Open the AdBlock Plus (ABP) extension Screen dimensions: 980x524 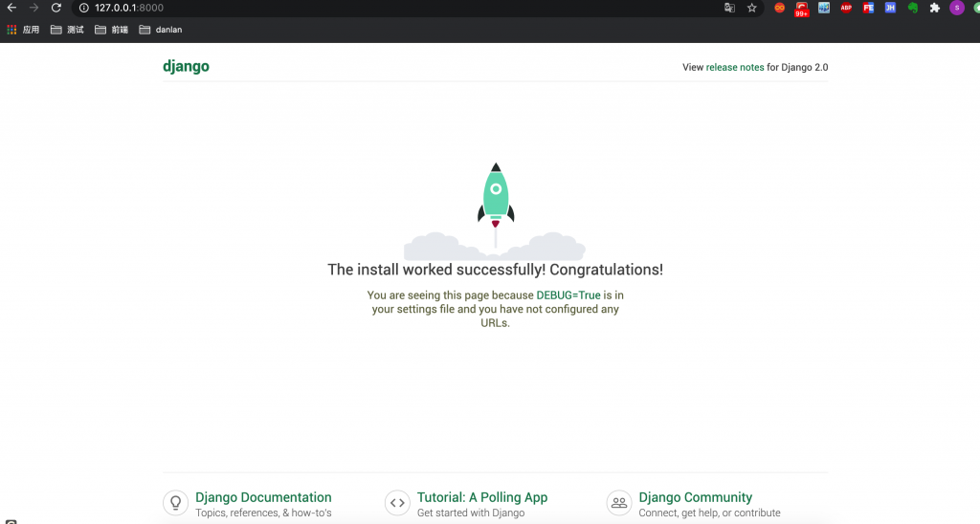point(846,8)
